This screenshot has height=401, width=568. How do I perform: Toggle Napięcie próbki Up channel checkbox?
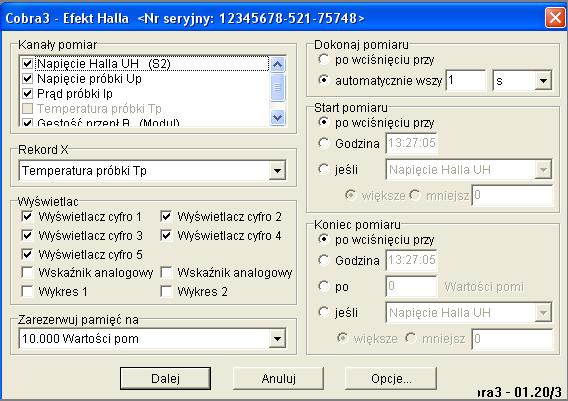tap(28, 79)
